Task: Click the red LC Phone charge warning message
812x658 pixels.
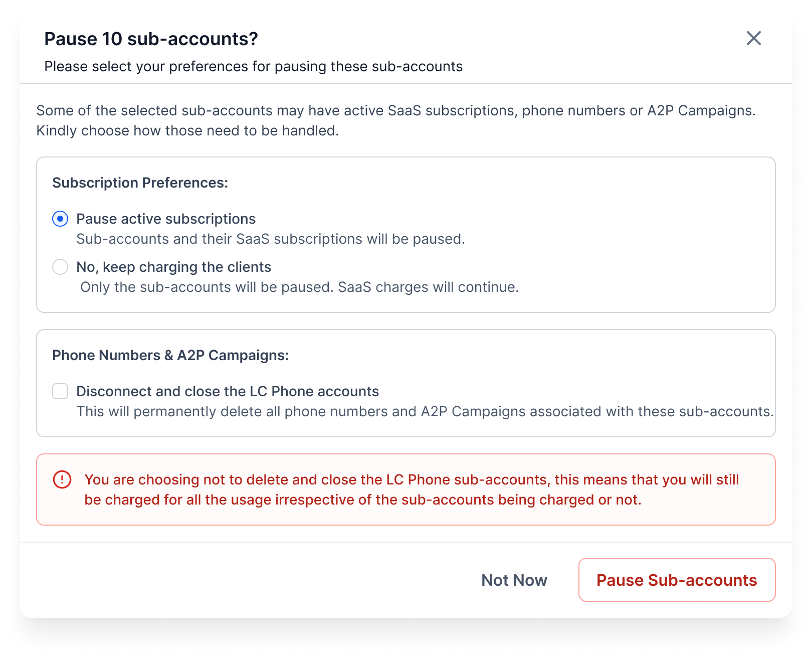Action: 412,489
